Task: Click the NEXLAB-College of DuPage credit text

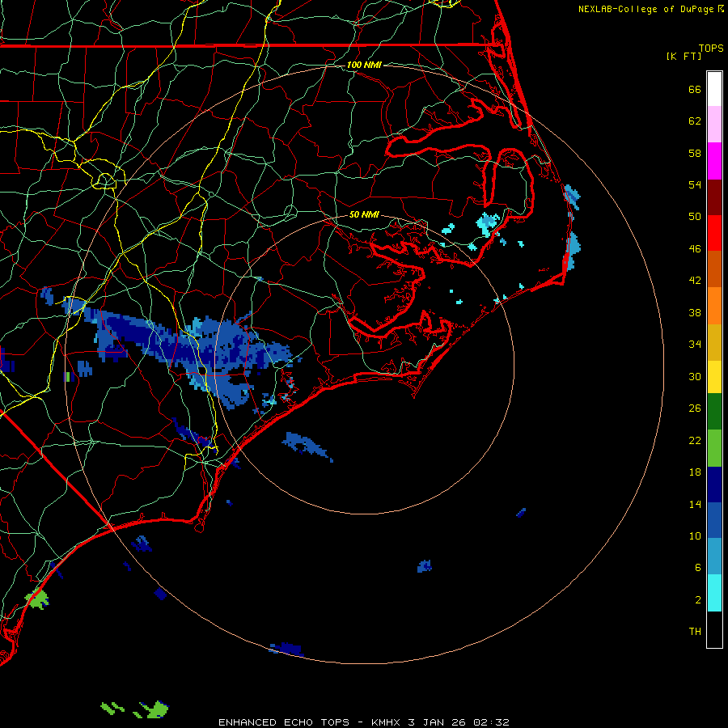Action: tap(646, 9)
